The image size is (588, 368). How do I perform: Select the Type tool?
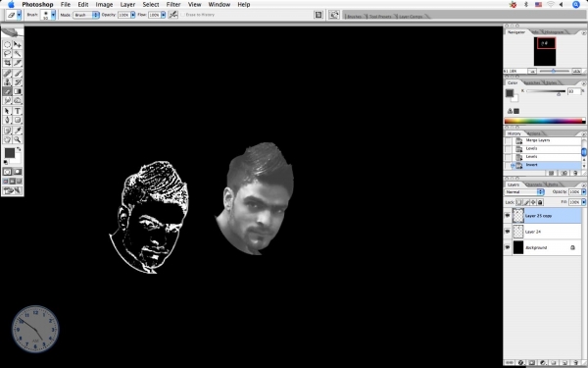[x=18, y=111]
